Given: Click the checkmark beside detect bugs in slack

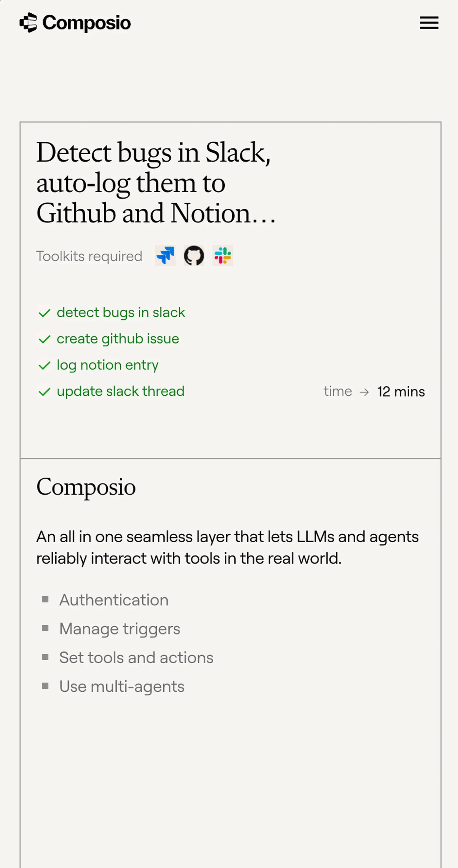Looking at the screenshot, I should click(45, 313).
